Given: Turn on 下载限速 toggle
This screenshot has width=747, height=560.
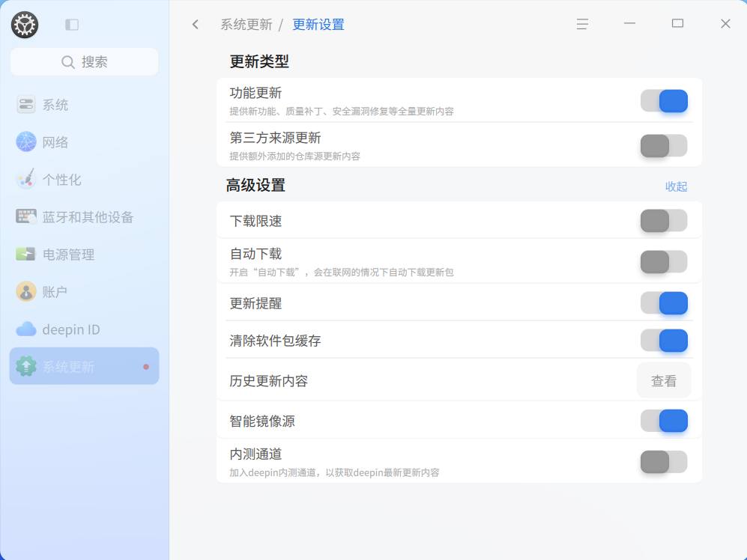Looking at the screenshot, I should [664, 221].
